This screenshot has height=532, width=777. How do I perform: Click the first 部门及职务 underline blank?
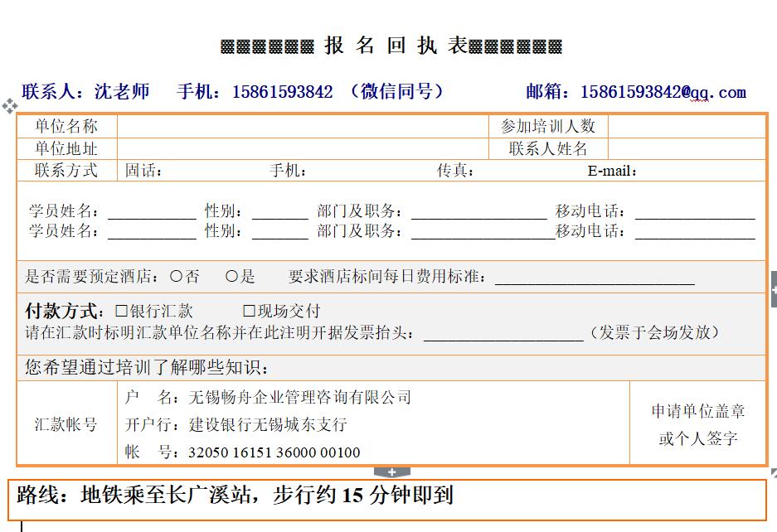(x=479, y=212)
